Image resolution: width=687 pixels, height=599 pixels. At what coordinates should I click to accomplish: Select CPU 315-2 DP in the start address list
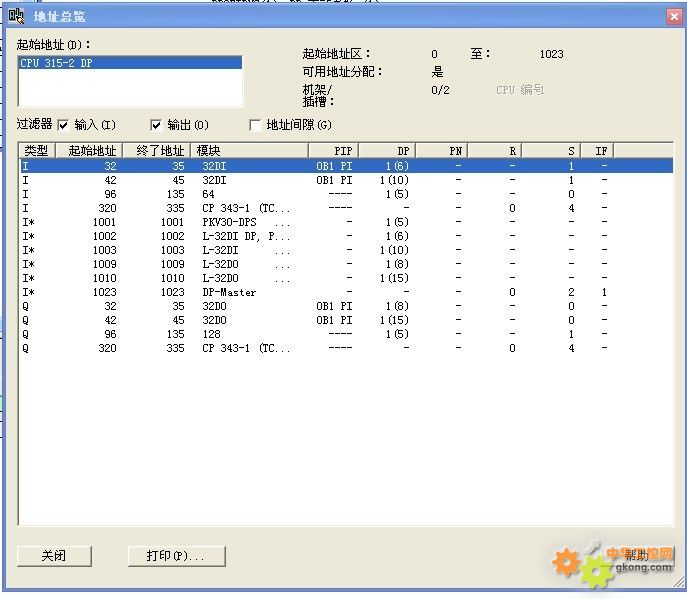130,63
